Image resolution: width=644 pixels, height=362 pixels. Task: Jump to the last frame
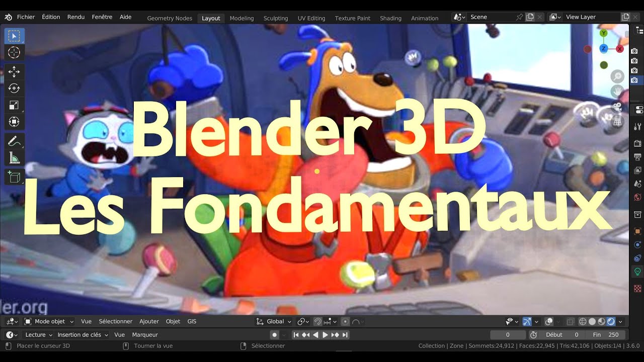pos(345,335)
